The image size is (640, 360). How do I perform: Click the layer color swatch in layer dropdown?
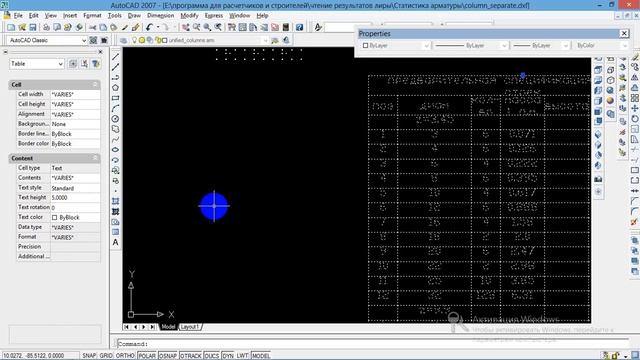(165, 40)
